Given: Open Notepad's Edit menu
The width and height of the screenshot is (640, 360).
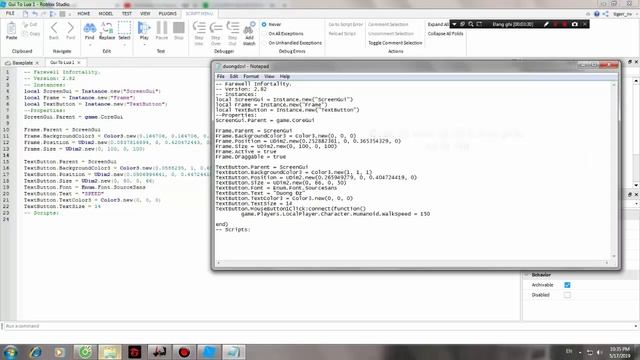Looking at the screenshot, I should (233, 76).
